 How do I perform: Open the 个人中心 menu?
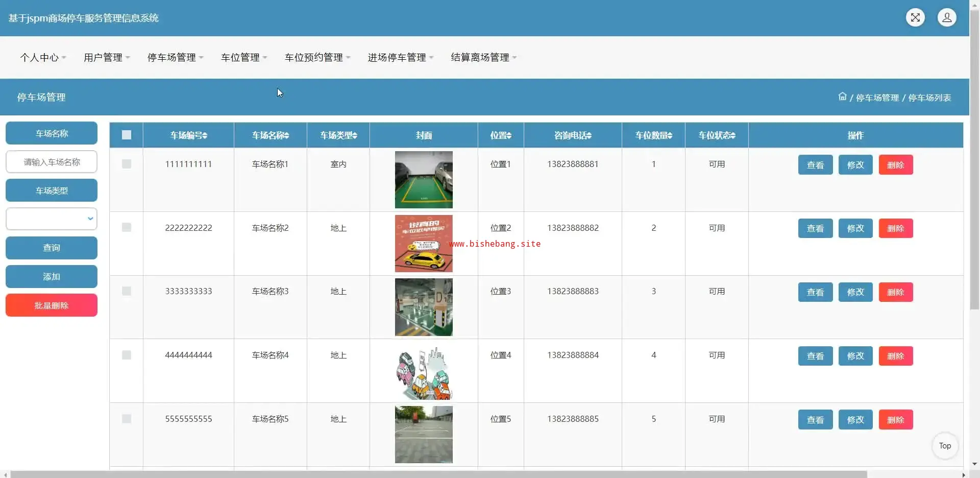(43, 58)
